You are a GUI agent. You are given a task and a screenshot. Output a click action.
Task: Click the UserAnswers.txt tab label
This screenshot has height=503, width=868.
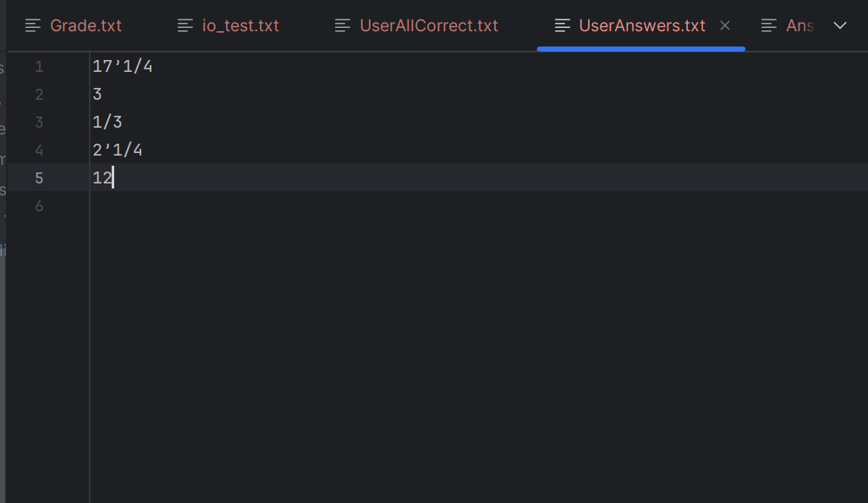(641, 25)
